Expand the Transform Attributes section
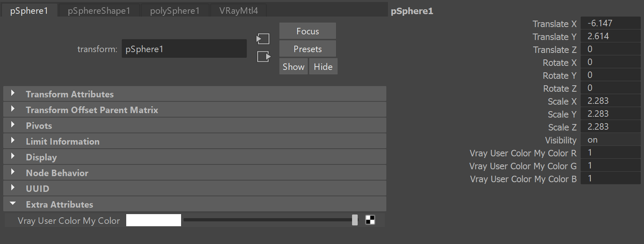The image size is (644, 244). [x=195, y=94]
